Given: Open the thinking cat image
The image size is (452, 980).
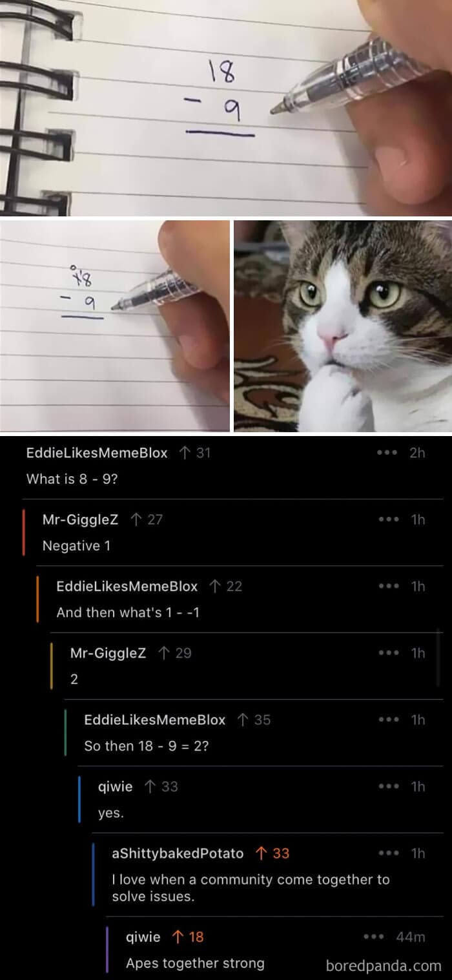Looking at the screenshot, I should click(x=343, y=326).
